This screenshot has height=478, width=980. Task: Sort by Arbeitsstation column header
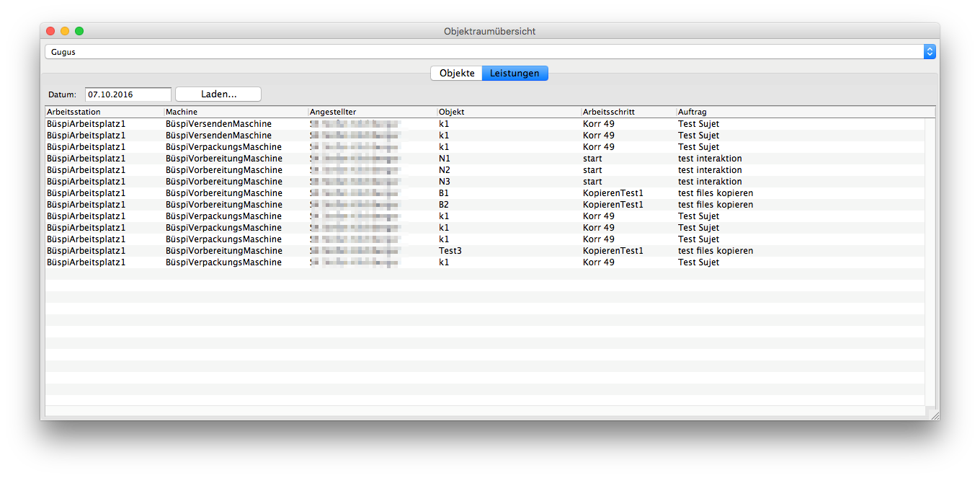(104, 112)
